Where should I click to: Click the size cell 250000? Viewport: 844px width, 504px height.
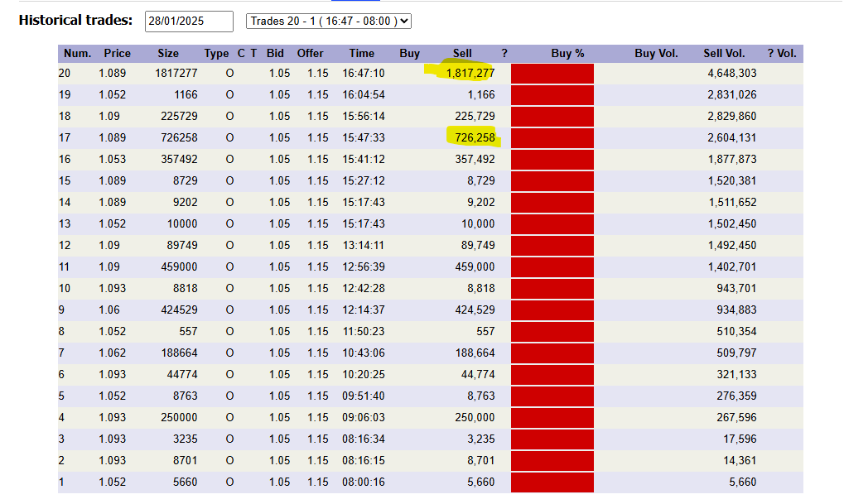coord(179,417)
